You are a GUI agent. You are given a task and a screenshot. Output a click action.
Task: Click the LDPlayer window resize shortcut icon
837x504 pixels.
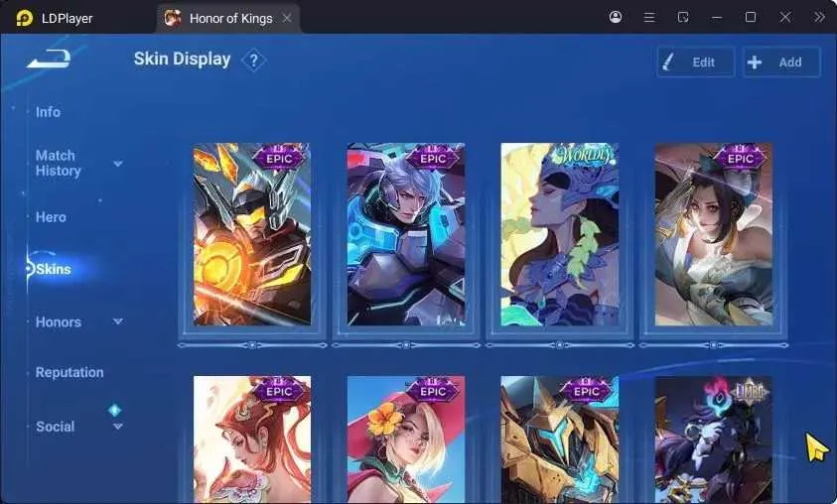point(683,18)
